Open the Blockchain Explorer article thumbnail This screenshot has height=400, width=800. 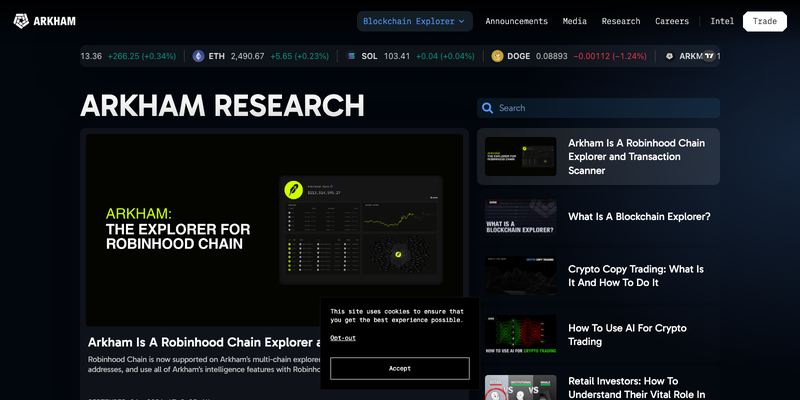tap(520, 216)
